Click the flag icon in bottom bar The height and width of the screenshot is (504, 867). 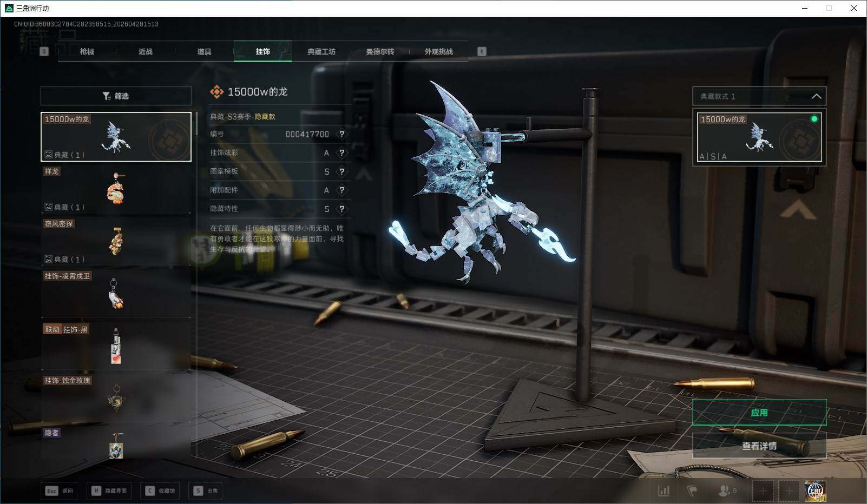point(692,490)
